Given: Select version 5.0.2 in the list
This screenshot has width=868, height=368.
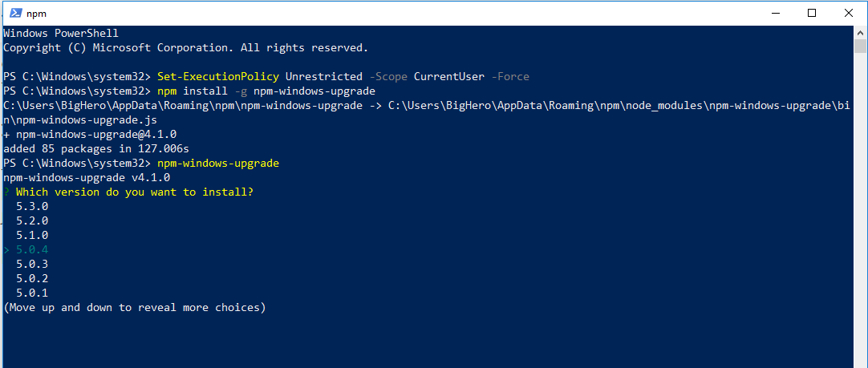Looking at the screenshot, I should coord(32,278).
